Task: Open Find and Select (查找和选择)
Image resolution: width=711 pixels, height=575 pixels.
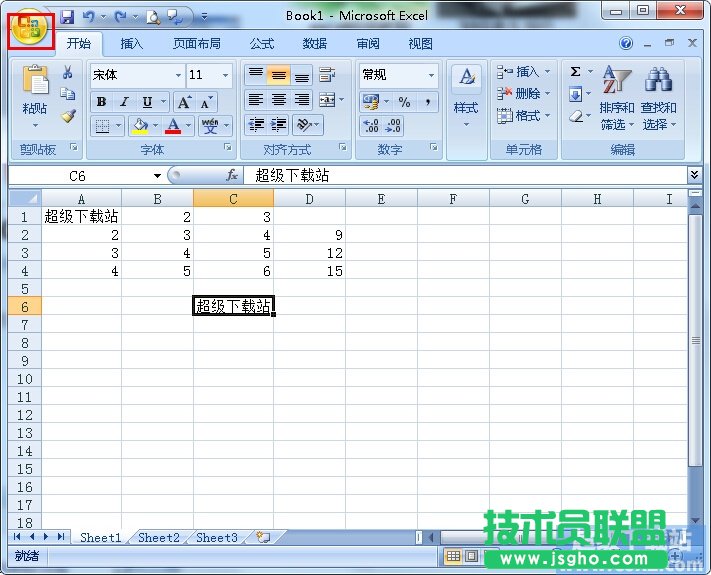Action: point(658,98)
